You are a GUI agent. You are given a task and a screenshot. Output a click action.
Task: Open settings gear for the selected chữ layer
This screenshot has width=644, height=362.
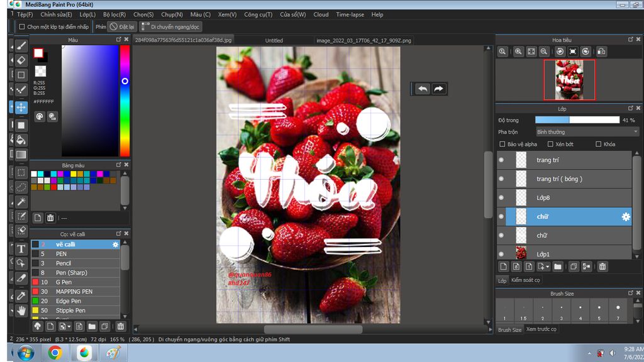pyautogui.click(x=626, y=217)
